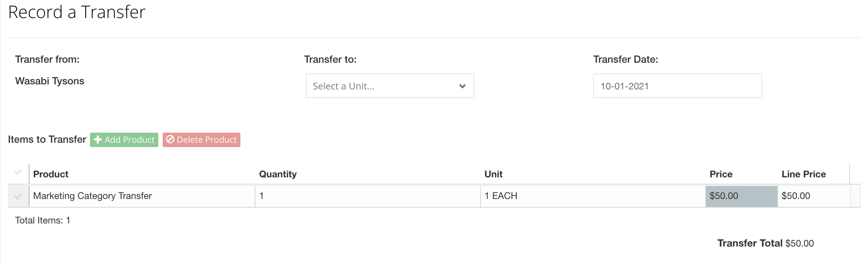Click the Quantity cell showing 1

(368, 196)
